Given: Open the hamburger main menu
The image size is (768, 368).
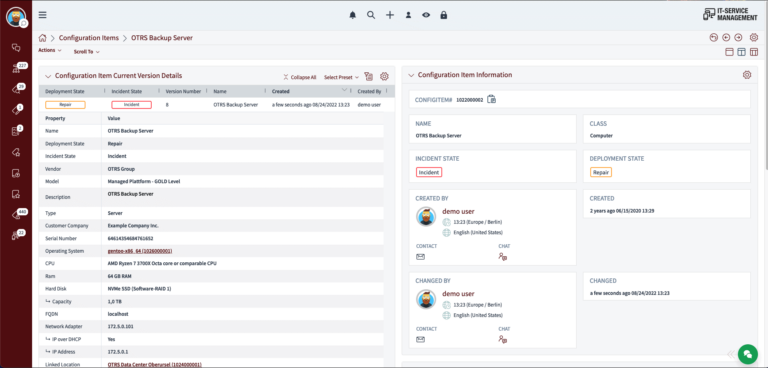Looking at the screenshot, I should 43,15.
